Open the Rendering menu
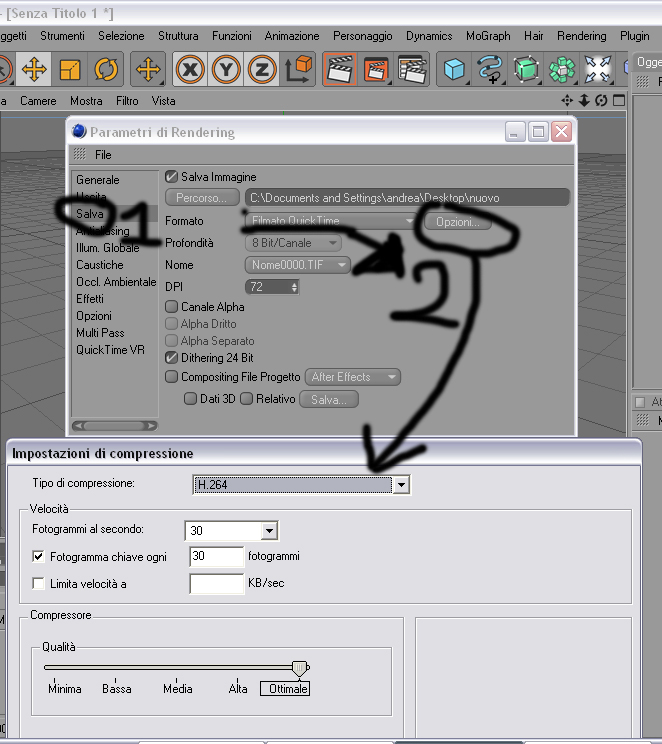 coord(581,36)
